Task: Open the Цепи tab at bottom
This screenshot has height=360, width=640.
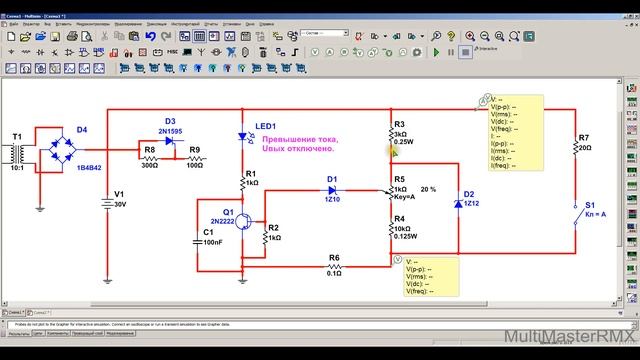Action: [x=38, y=333]
